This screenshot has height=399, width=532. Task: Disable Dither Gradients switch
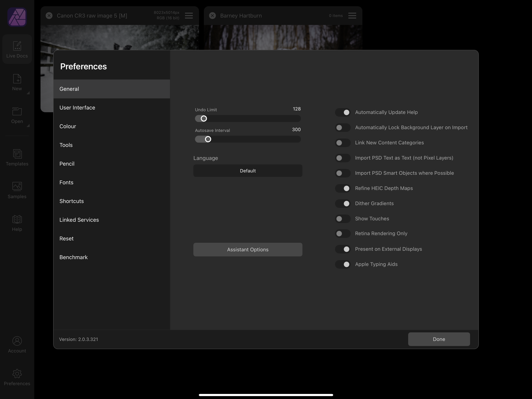click(343, 204)
